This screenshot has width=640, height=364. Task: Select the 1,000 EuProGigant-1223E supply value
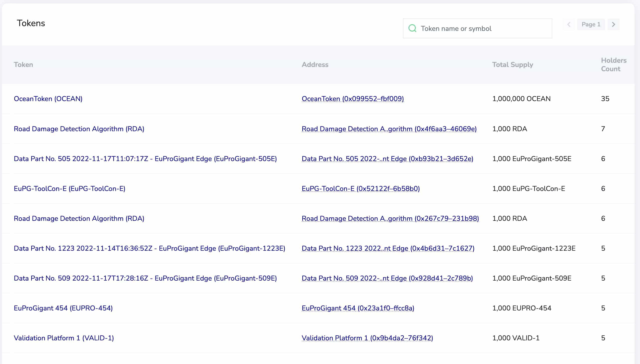(x=534, y=248)
